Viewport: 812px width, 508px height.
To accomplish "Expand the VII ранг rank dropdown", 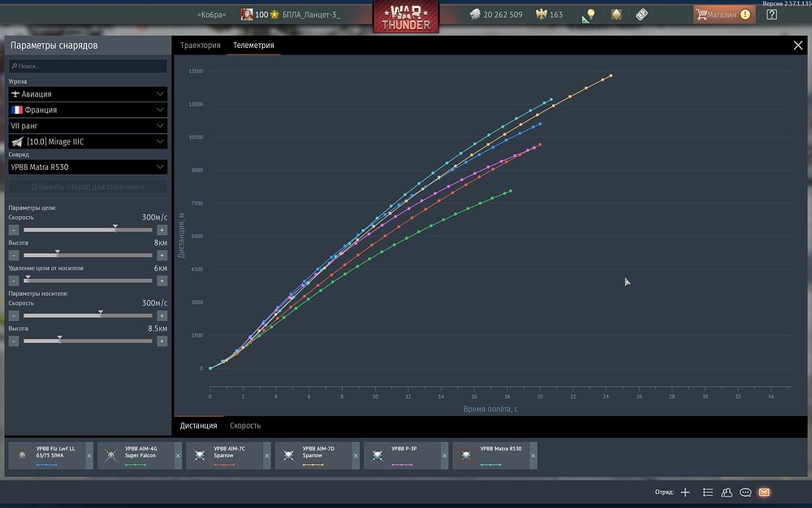I will tap(88, 125).
